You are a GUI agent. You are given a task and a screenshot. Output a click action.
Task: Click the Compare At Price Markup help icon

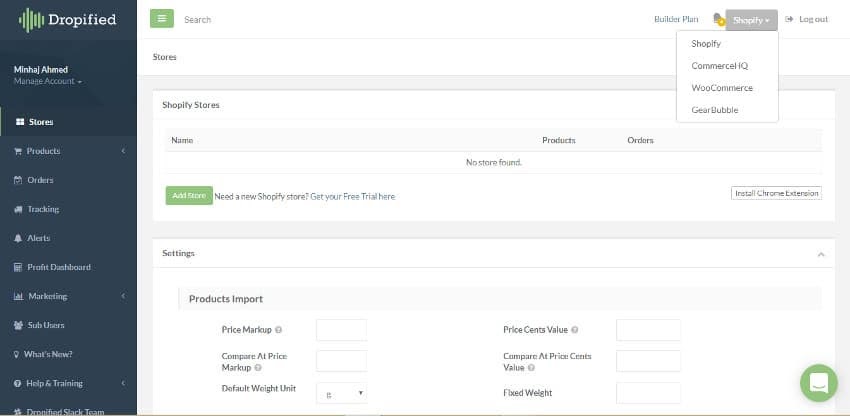click(x=258, y=368)
